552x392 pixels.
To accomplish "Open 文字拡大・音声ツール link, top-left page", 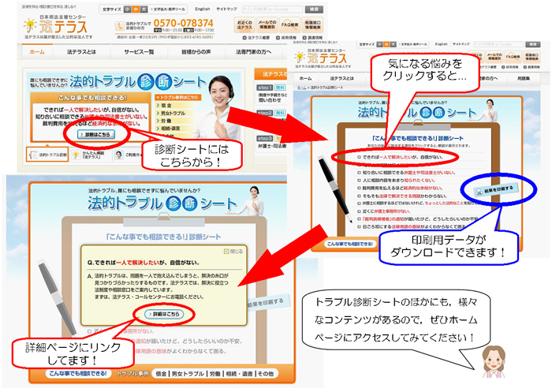I will click(x=167, y=9).
